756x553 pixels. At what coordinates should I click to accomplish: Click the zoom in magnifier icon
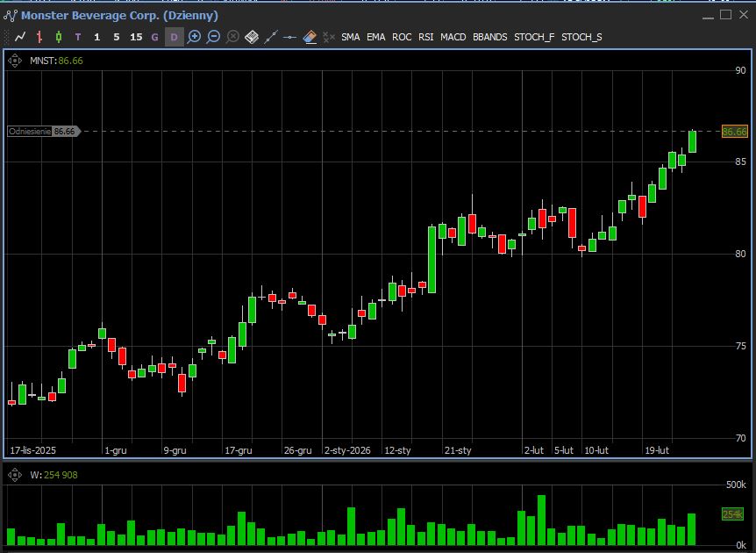(x=194, y=37)
